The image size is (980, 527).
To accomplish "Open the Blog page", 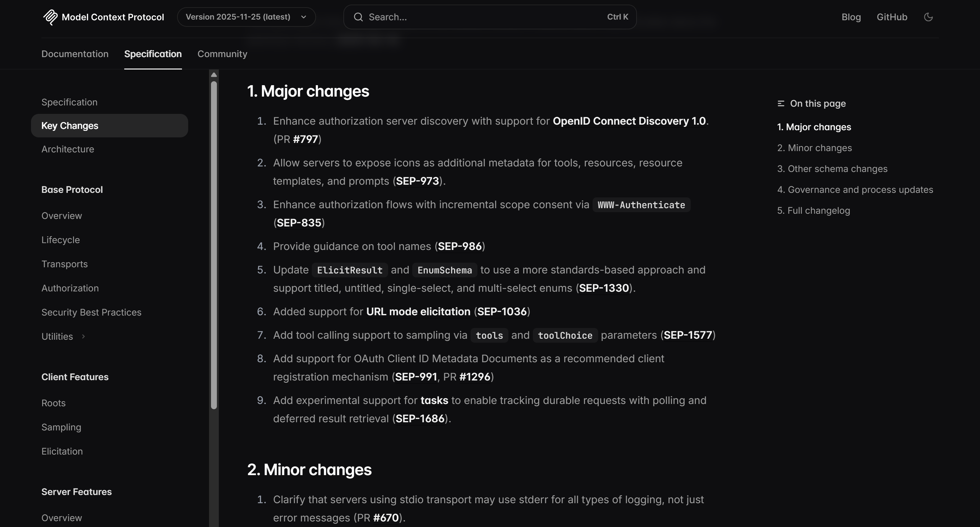I will [x=851, y=17].
